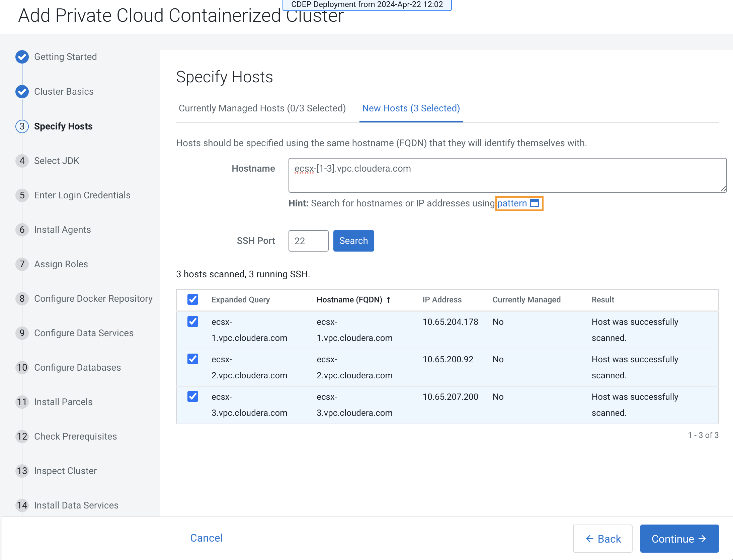Click the Back button
The image size is (733, 560).
603,539
